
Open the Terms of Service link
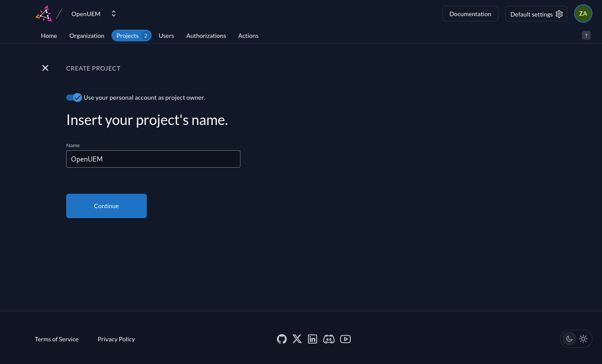coord(57,339)
